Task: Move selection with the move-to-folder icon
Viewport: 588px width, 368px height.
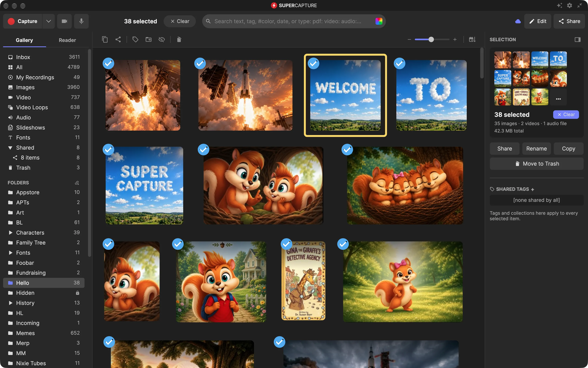Action: [148, 39]
